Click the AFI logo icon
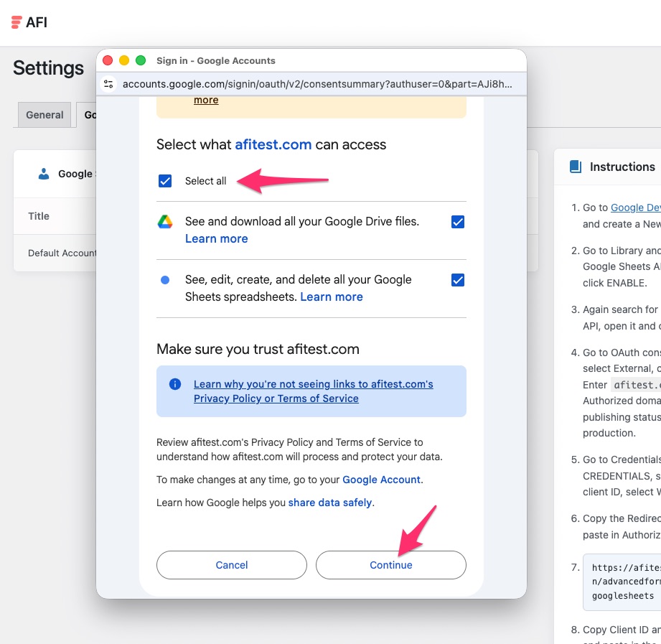The width and height of the screenshot is (661, 644). point(17,22)
